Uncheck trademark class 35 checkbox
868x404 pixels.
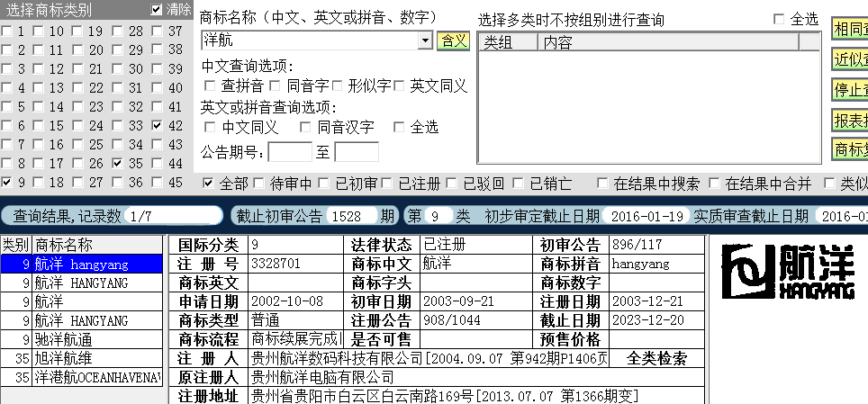coord(117,163)
